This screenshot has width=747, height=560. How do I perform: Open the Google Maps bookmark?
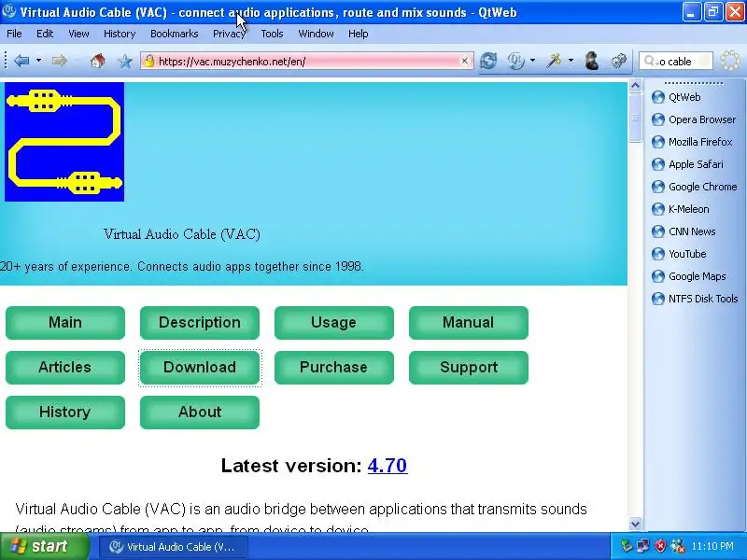pos(689,276)
